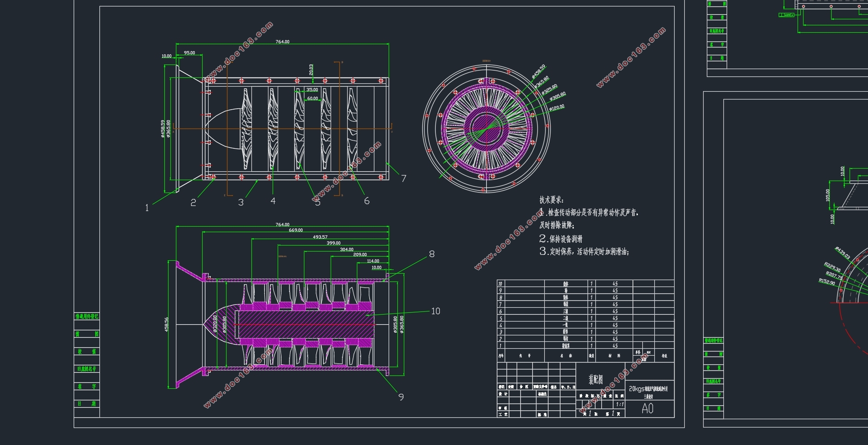This screenshot has height=445, width=868.
Task: Select the 及时排除故障 note line
Action: 557,225
